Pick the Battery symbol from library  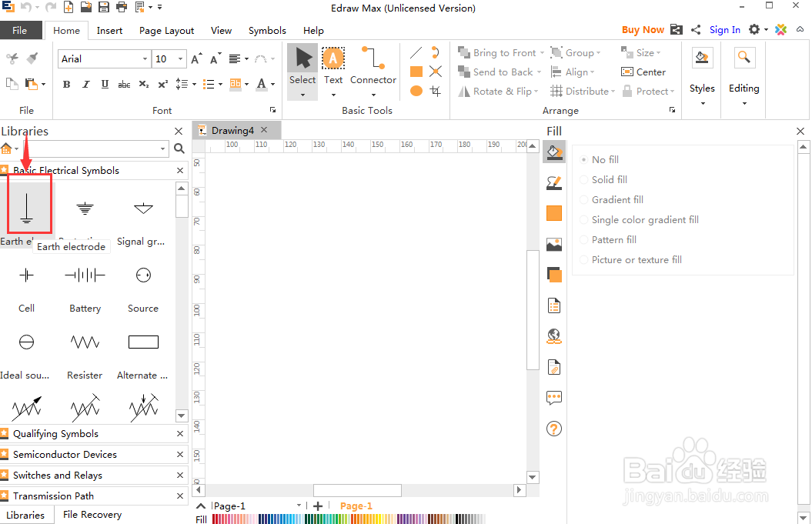tap(85, 275)
